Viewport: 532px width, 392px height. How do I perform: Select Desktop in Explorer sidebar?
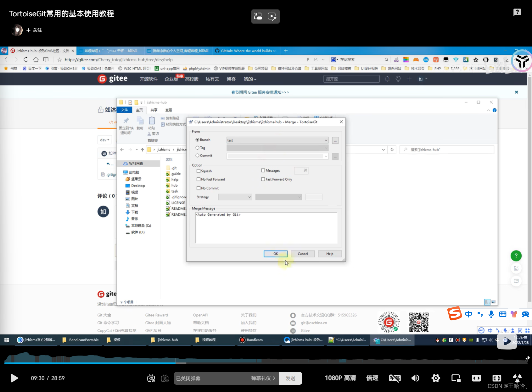pos(138,186)
